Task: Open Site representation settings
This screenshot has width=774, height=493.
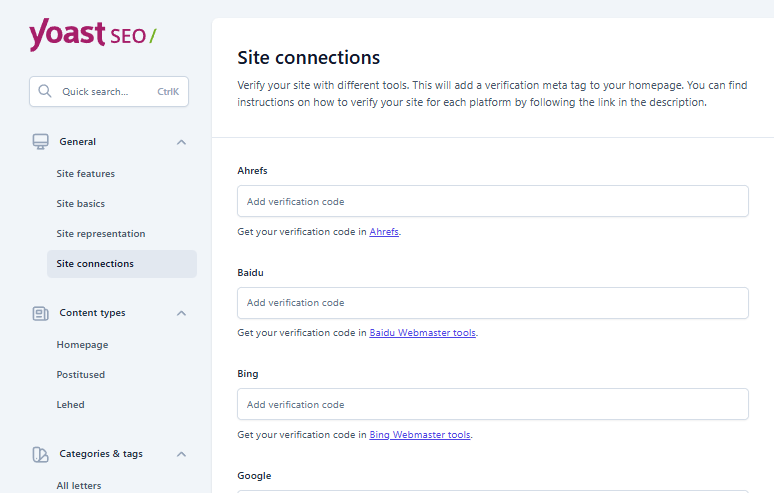Action: (x=101, y=234)
